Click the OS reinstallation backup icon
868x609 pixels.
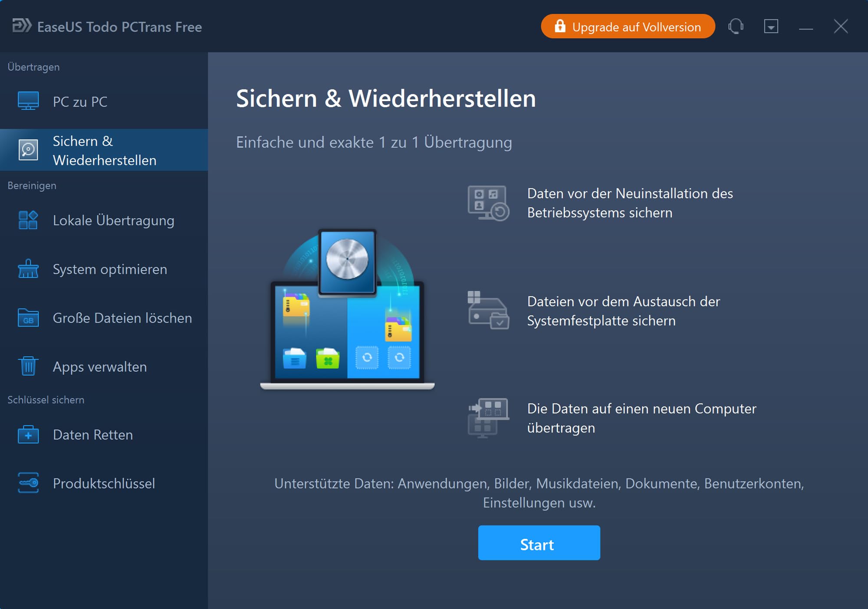(488, 203)
